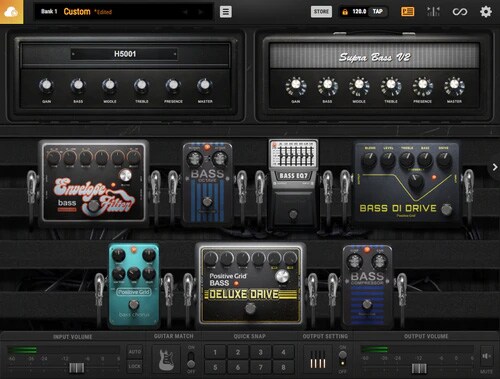Select Quick Snap slot 3
500x379 pixels.
[260, 352]
